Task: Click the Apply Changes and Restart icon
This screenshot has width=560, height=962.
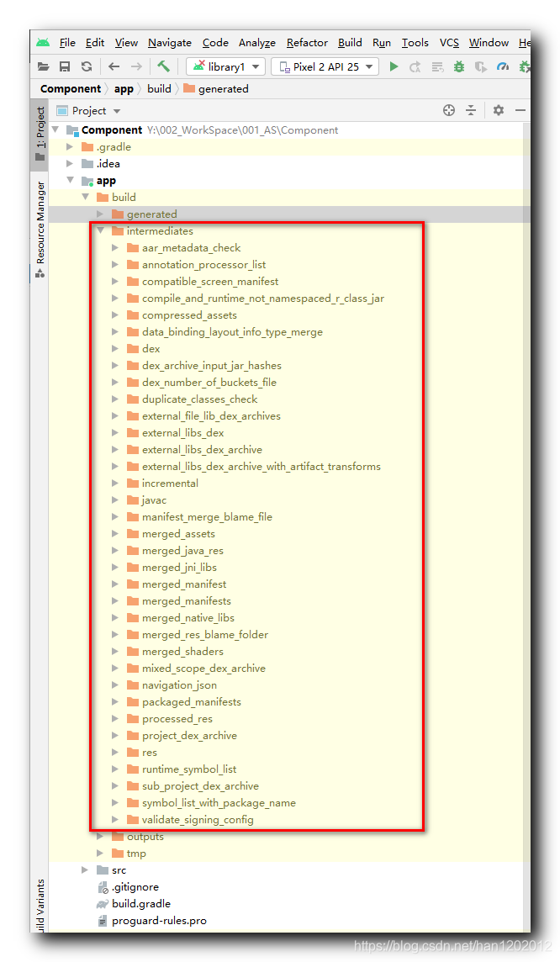Action: pyautogui.click(x=415, y=67)
